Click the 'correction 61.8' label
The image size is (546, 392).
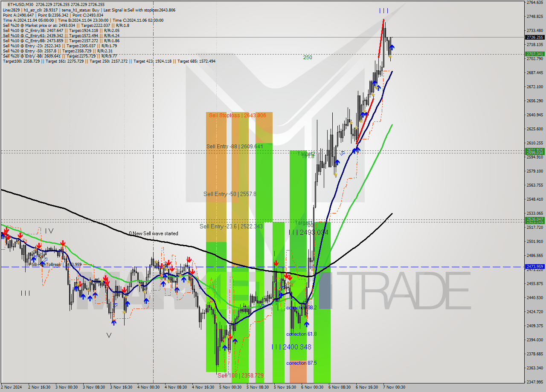tap(302, 334)
